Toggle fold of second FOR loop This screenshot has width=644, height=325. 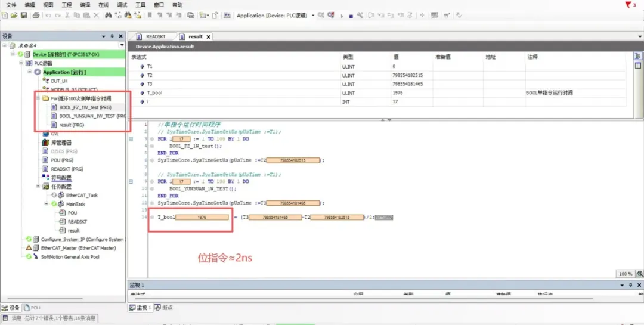click(x=131, y=181)
